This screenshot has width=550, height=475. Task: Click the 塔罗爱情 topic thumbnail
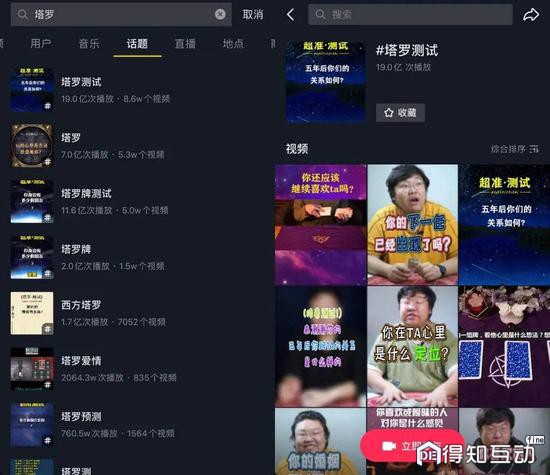[x=32, y=369]
